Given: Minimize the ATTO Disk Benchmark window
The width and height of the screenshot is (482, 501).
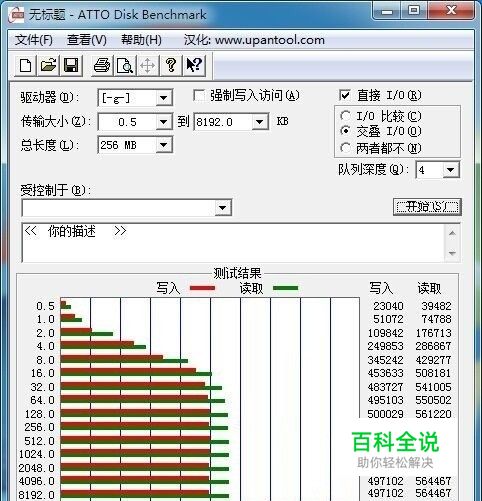Looking at the screenshot, I should (x=387, y=11).
